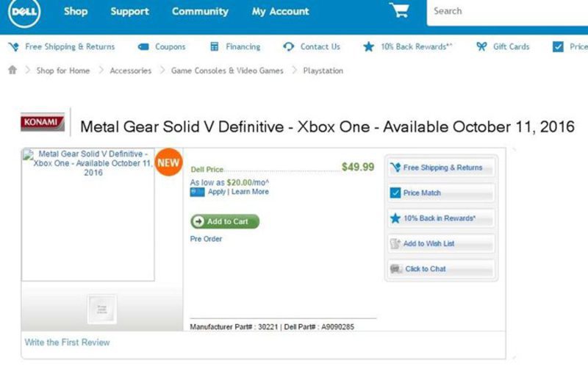Open the Support menu

129,11
